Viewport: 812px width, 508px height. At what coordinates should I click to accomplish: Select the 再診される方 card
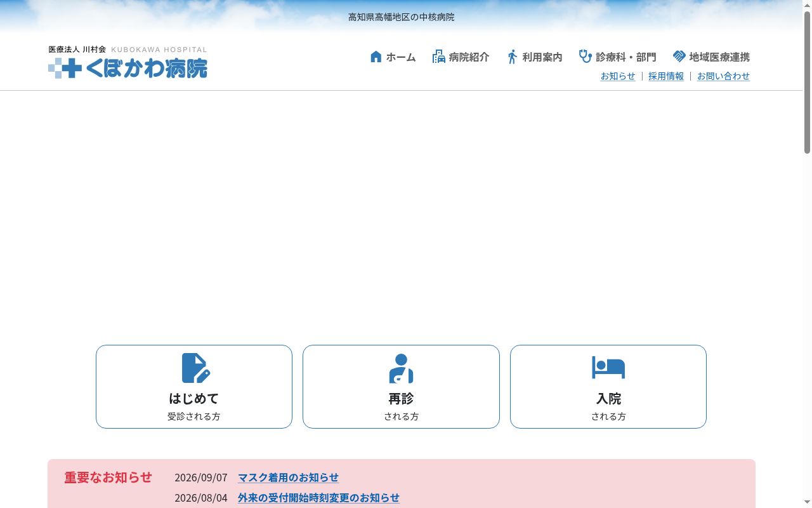coord(401,387)
